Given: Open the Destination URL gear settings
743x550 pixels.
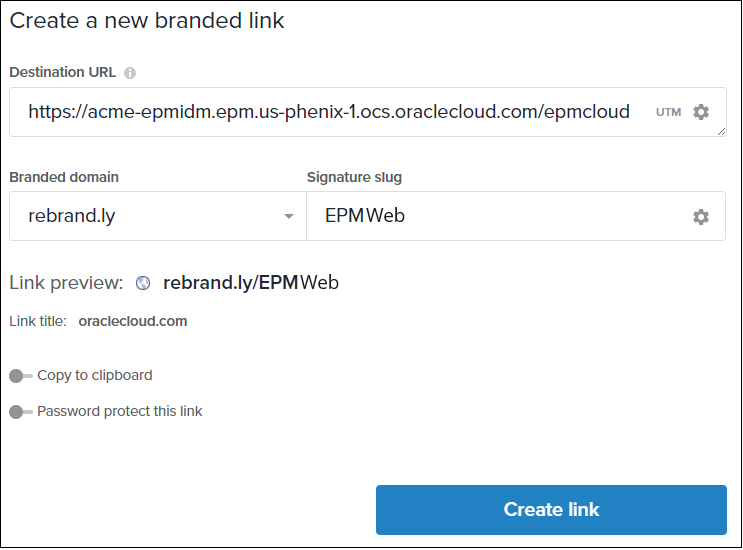Looking at the screenshot, I should point(701,112).
